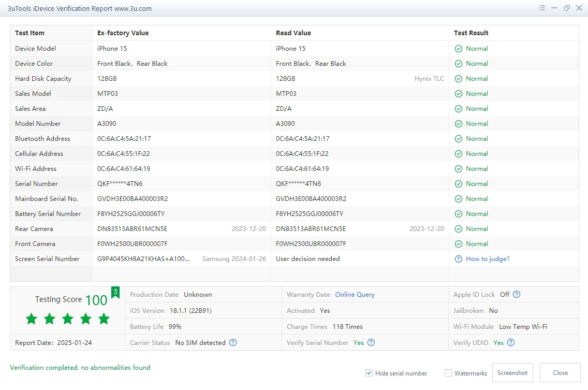Click the check icon for Hard Disk Capacity
This screenshot has height=390, width=588.
[458, 79]
